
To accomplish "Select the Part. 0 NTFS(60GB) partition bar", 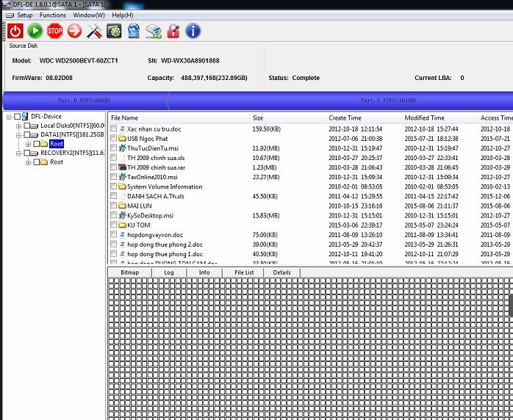I will point(85,101).
